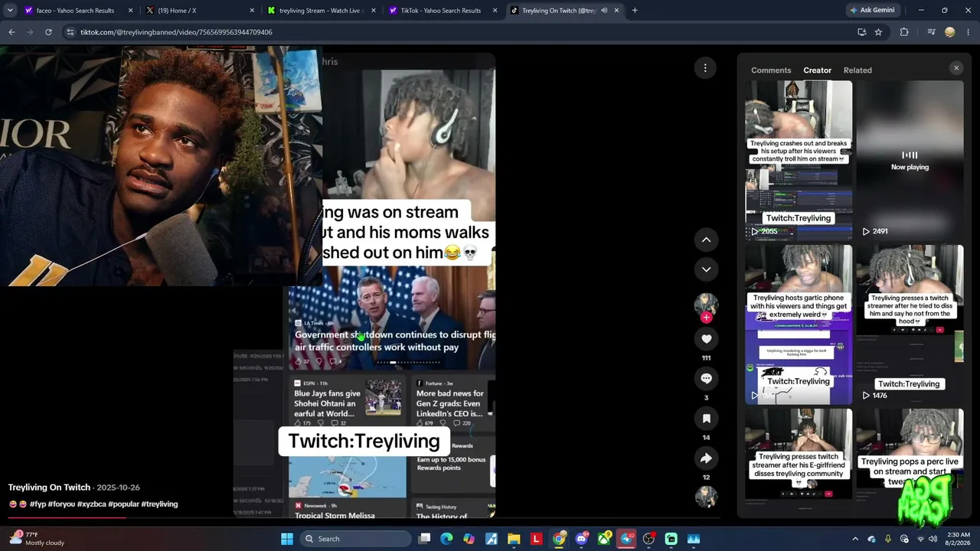Install app icon in the address bar
This screenshot has height=551, width=980.
(x=861, y=32)
